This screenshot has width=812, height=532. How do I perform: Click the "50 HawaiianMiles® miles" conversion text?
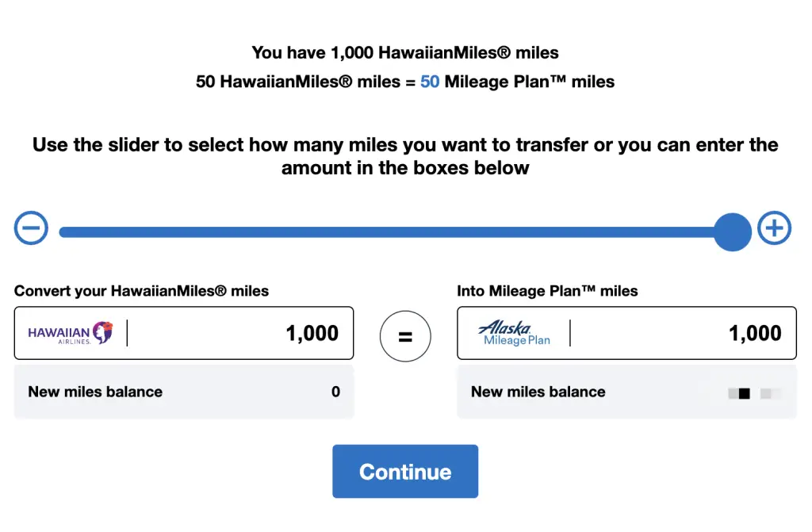297,82
